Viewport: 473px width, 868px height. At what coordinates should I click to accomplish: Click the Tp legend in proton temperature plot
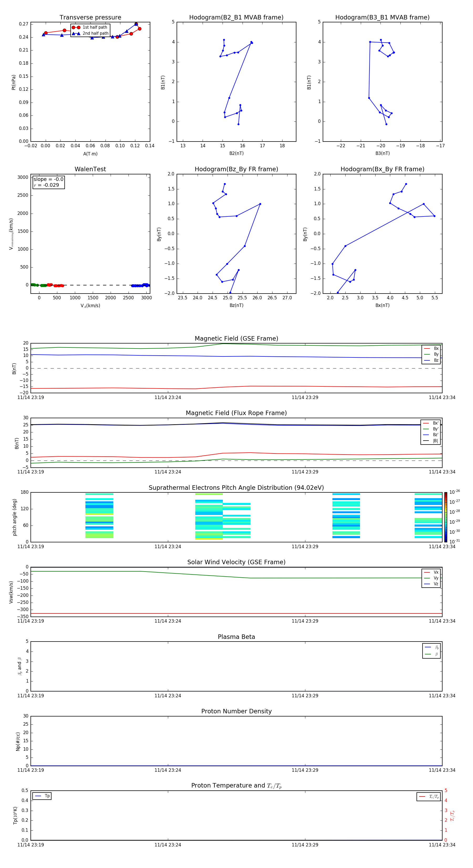(x=42, y=796)
